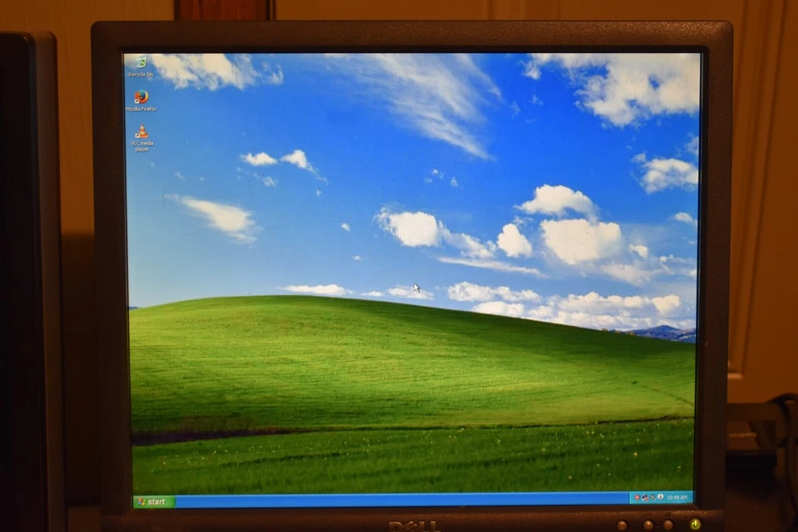Launch Mozilla Firefox from the desktop
This screenshot has width=798, height=532.
(141, 96)
